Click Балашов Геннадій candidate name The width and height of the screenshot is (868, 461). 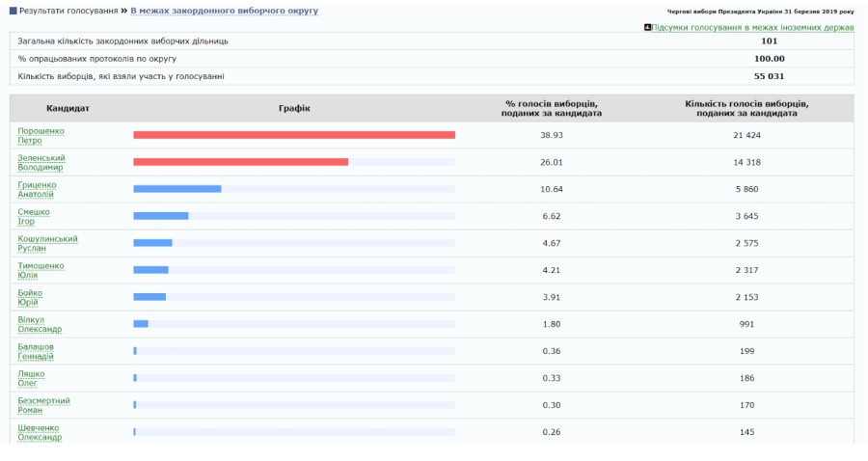pos(36,351)
